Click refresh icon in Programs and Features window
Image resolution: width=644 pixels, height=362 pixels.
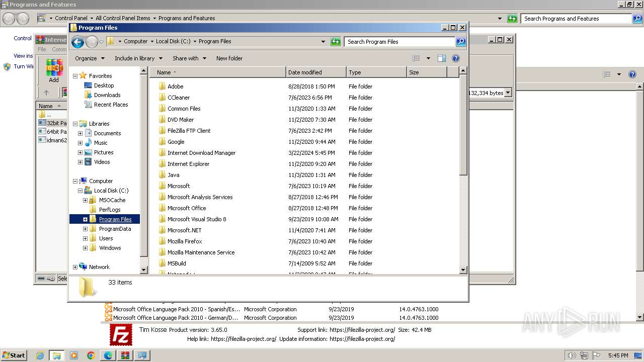point(512,19)
